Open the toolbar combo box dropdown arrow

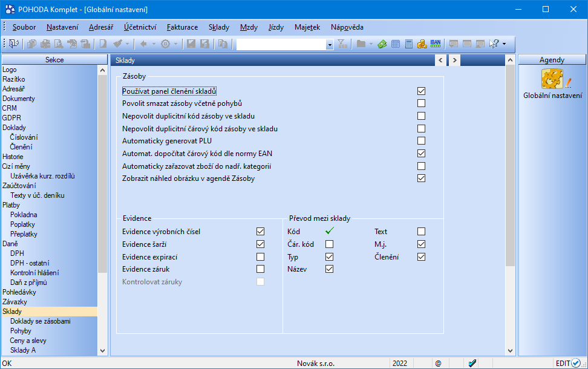330,45
